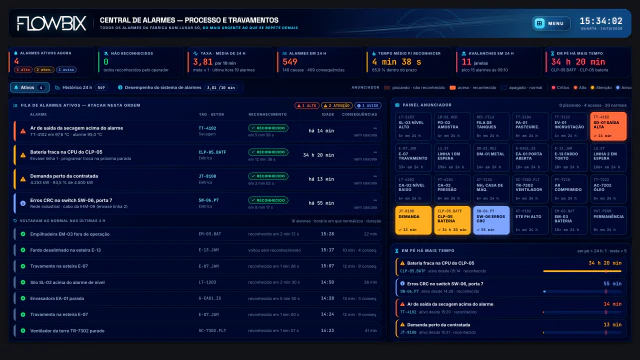640x360 pixels.
Task: Click warning icon of 'Bateria fraca' queue row
Action: [x=23, y=155]
